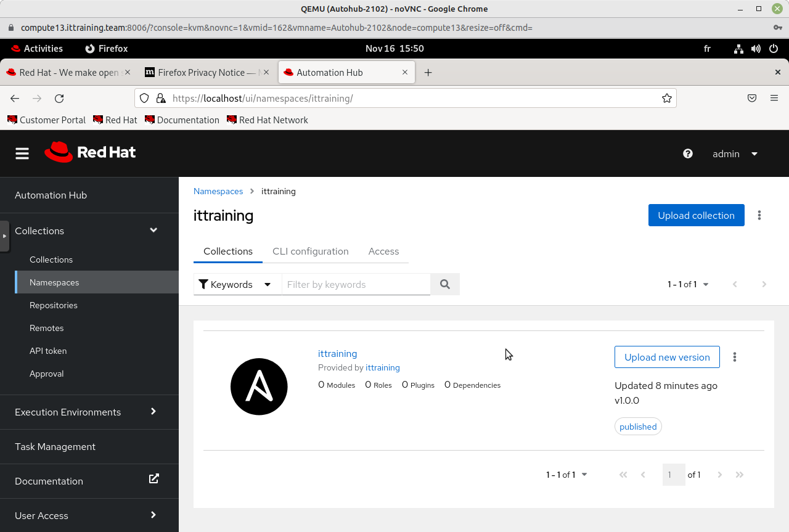The width and height of the screenshot is (789, 532).
Task: Click the Provided by ittraining link
Action: (x=383, y=367)
